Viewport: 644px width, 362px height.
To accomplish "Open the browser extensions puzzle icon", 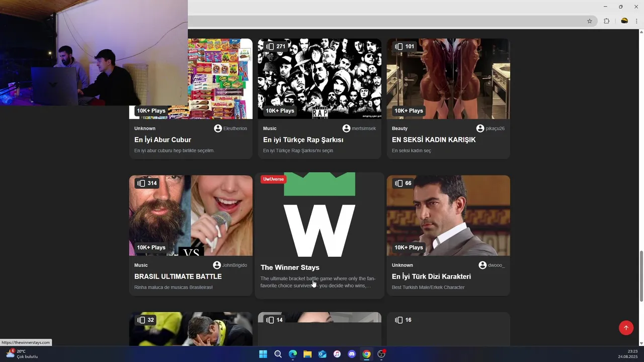I will pos(606,21).
